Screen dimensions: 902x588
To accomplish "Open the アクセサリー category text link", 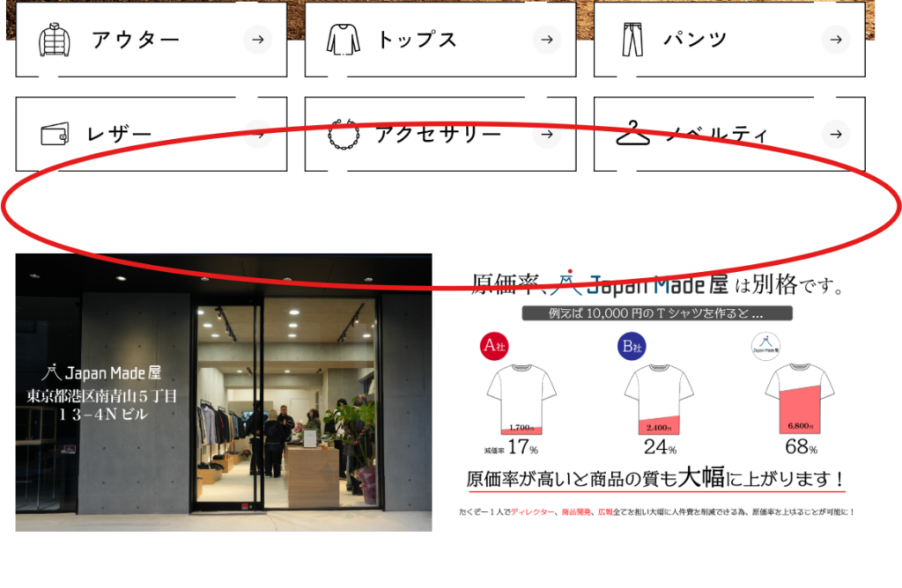I will 438,134.
